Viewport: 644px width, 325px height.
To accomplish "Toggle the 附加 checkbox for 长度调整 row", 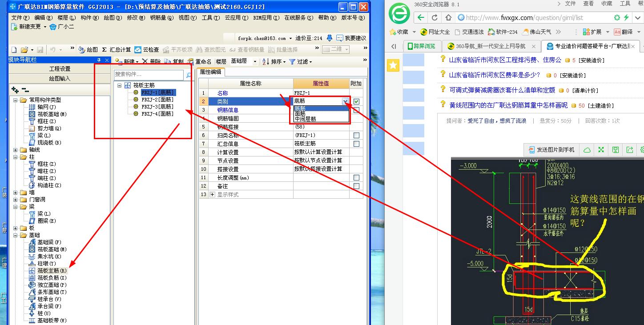I will pos(356,177).
